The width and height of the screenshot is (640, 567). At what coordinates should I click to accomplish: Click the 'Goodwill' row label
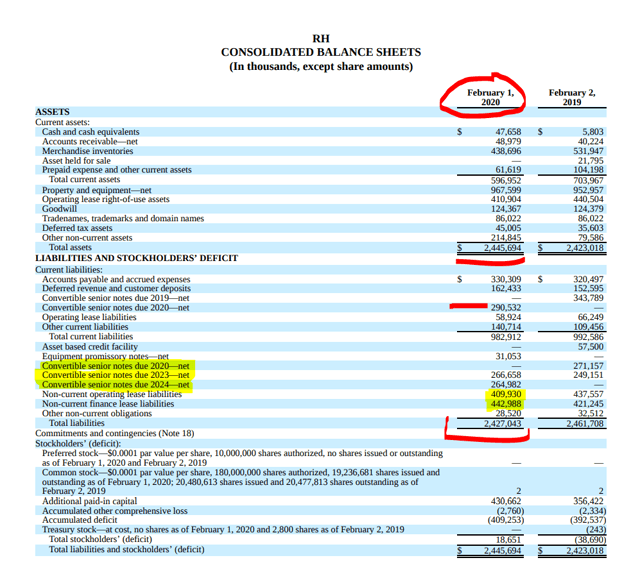59,209
